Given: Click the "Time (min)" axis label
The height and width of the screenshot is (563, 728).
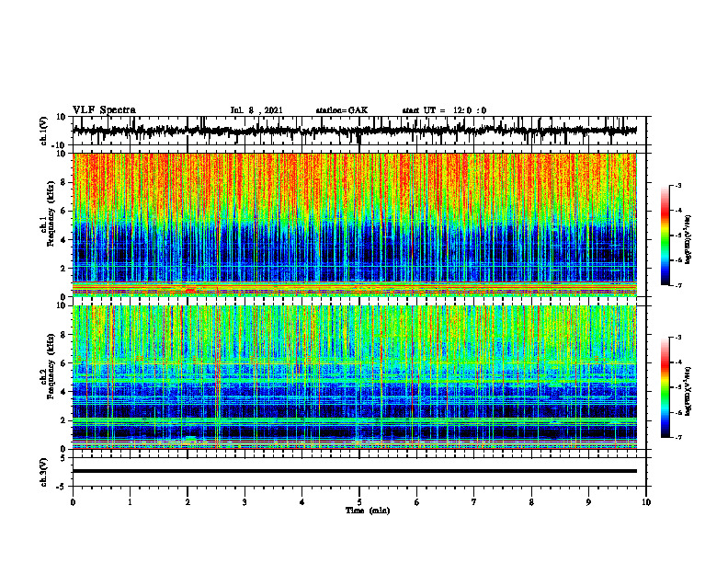Looking at the screenshot, I should click(368, 511).
